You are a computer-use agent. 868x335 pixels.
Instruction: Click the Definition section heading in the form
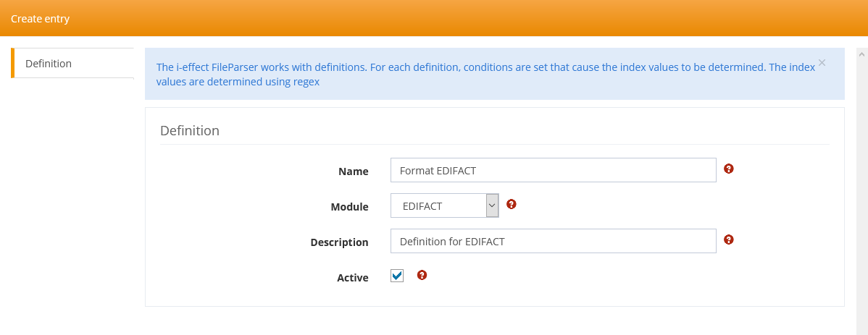[190, 131]
